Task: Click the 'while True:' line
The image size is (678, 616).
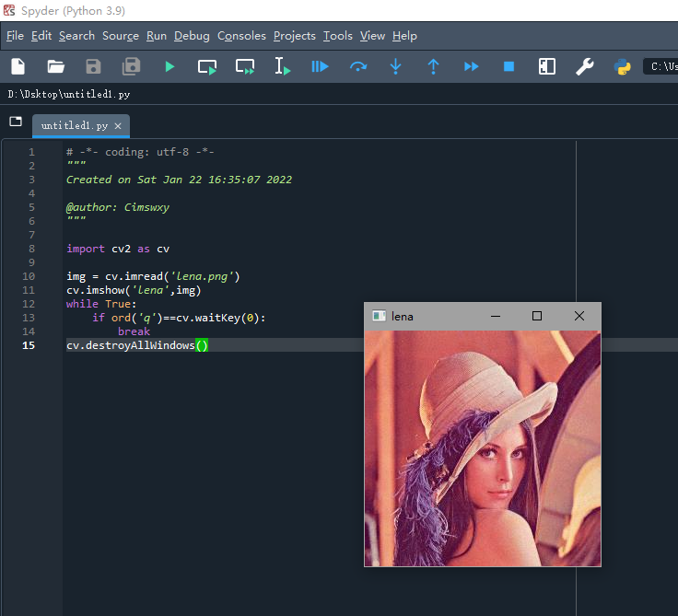Action: pos(101,304)
